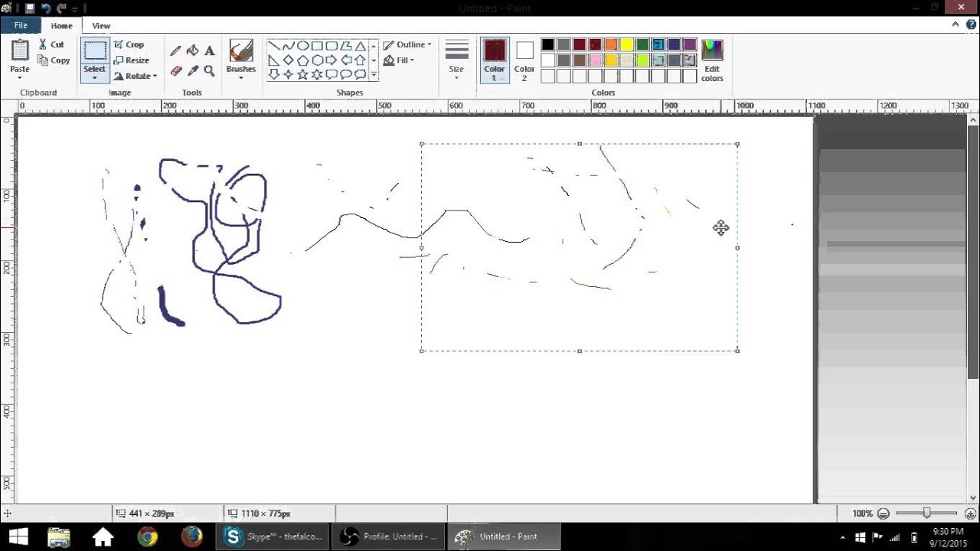980x551 pixels.
Task: Pick the black color swatch
Action: [547, 44]
